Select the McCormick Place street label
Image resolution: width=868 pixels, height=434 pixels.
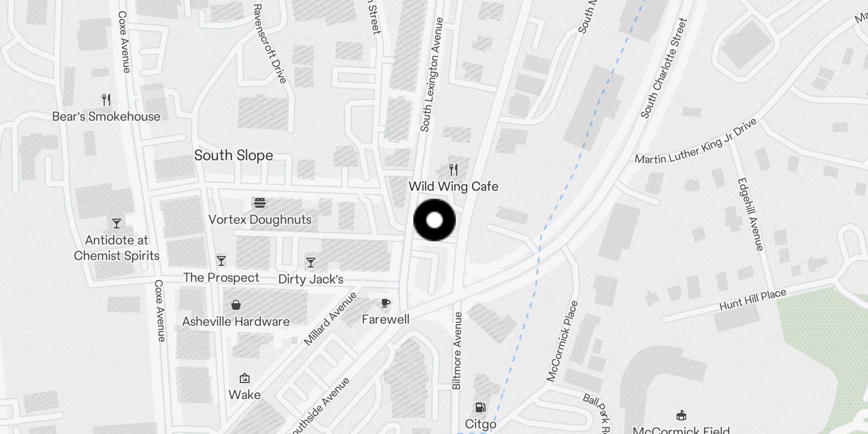pos(562,341)
